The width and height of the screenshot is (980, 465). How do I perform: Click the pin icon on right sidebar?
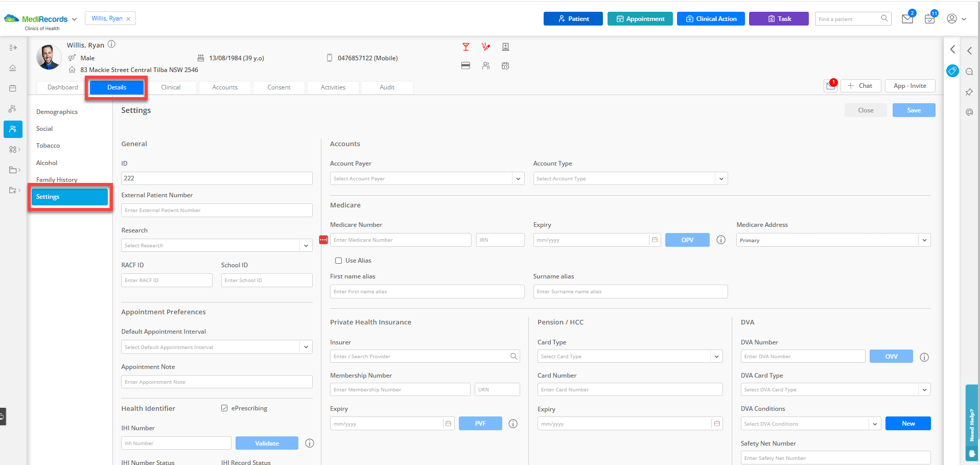pos(969,92)
